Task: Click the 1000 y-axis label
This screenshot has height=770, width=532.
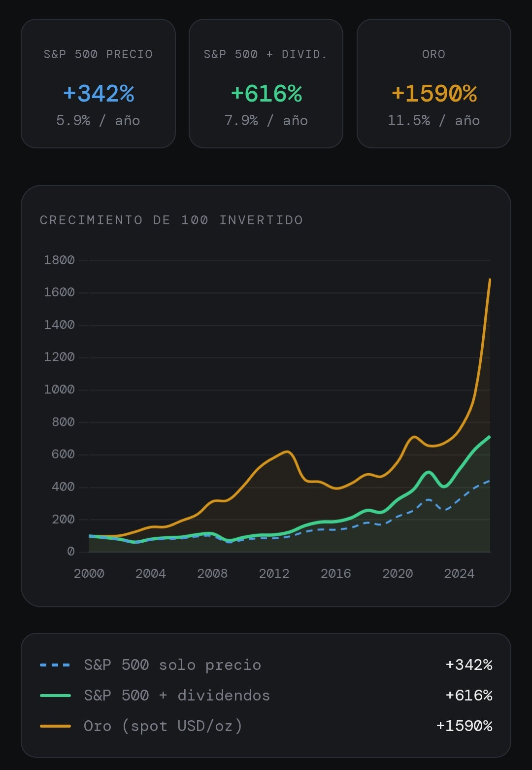Action: pyautogui.click(x=60, y=389)
